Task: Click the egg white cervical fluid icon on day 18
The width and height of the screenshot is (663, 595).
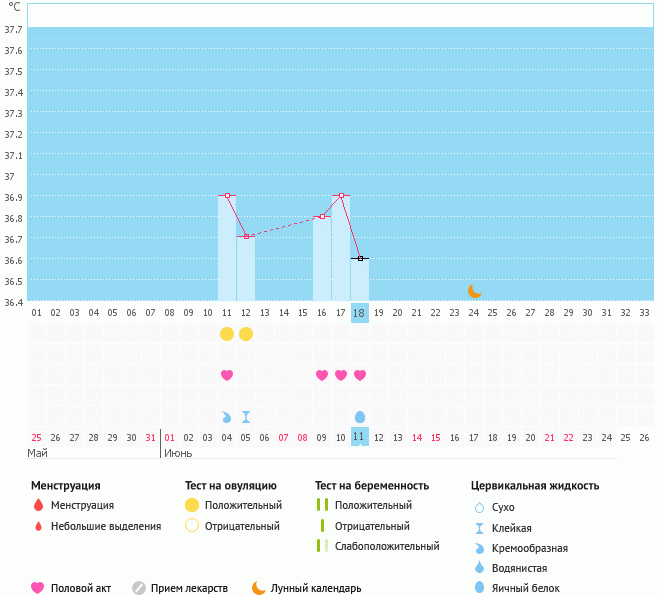Action: 360,417
